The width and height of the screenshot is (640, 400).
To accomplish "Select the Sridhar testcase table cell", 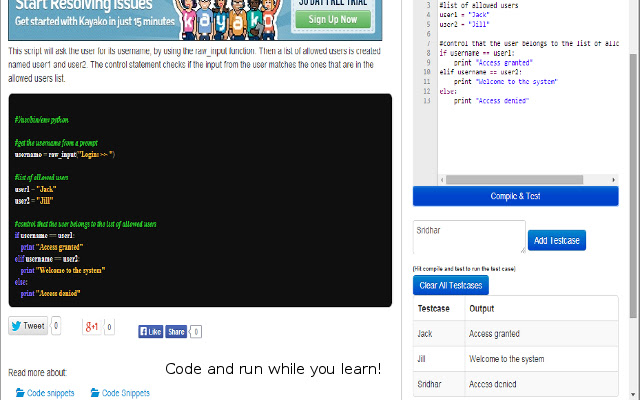I will (439, 384).
